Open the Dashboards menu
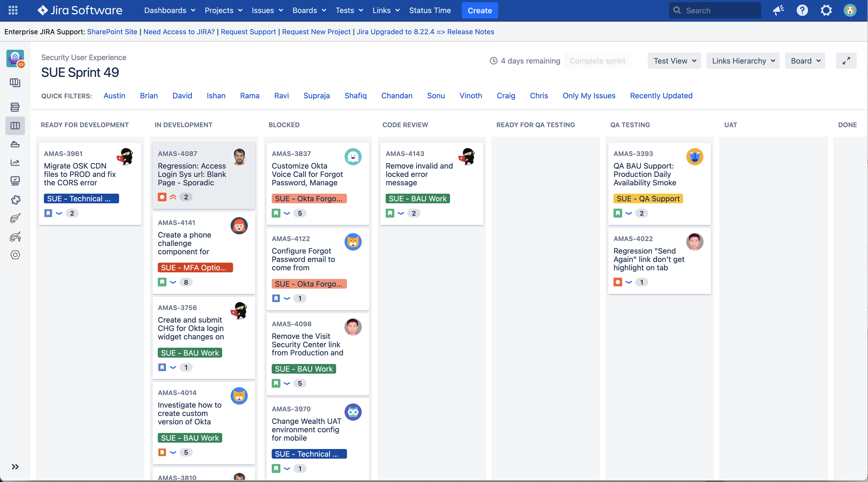The height and width of the screenshot is (482, 868). point(169,10)
